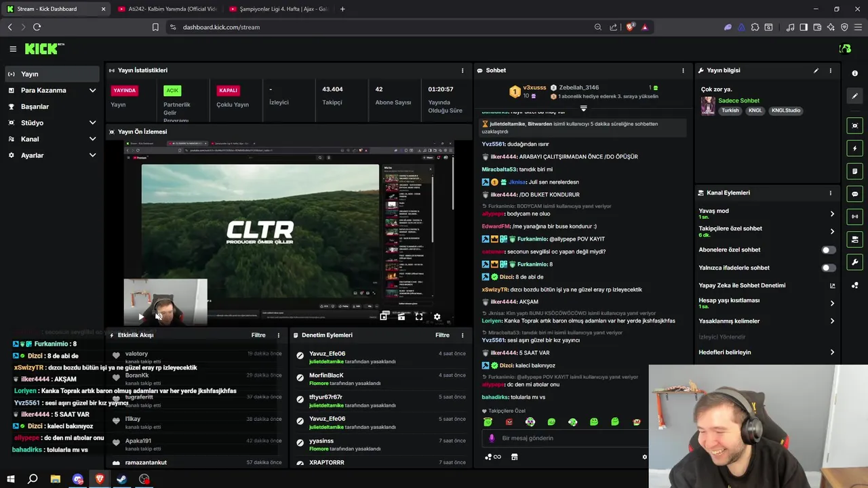Screen dimensions: 868x488
Task: Open Filtre in Denetim Eylemleri panel
Action: 442,335
